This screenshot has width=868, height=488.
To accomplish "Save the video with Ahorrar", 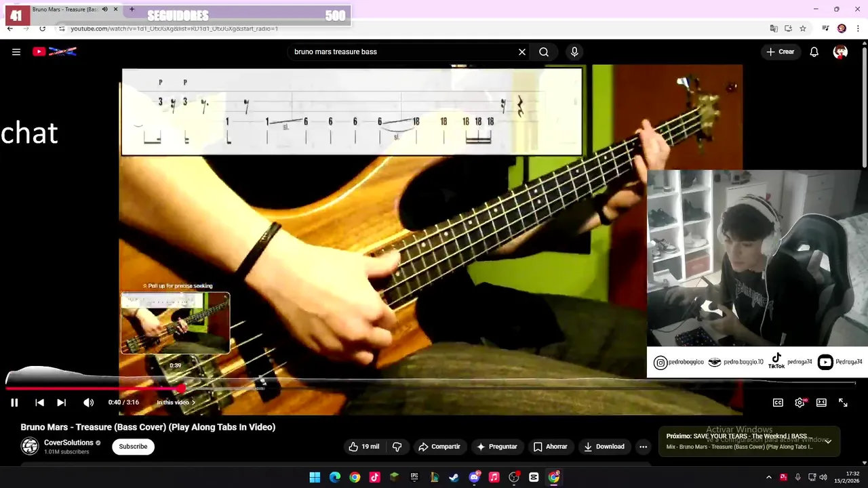I will [x=550, y=447].
